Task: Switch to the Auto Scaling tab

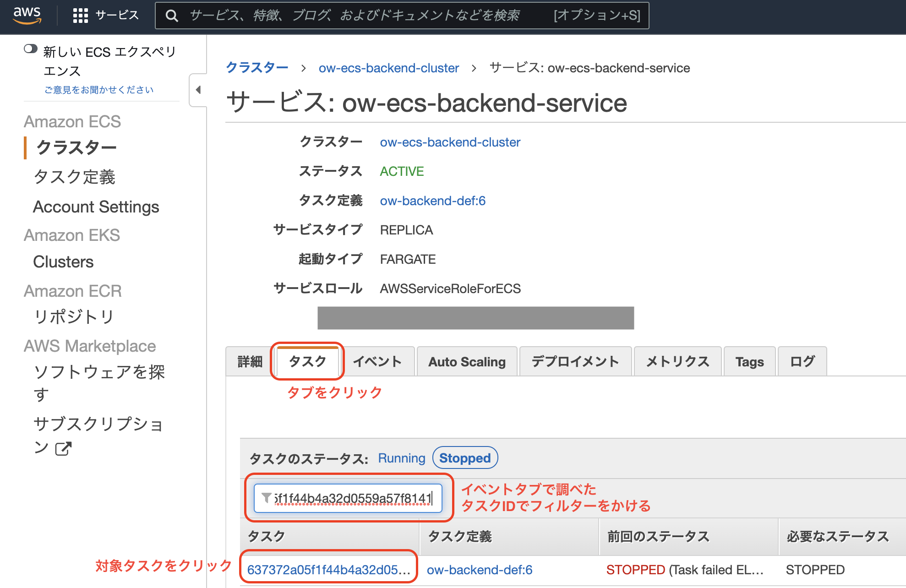Action: click(x=467, y=361)
